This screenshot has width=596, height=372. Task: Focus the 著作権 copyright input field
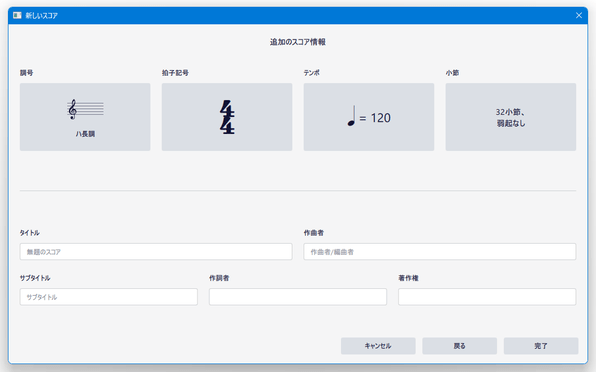click(487, 297)
